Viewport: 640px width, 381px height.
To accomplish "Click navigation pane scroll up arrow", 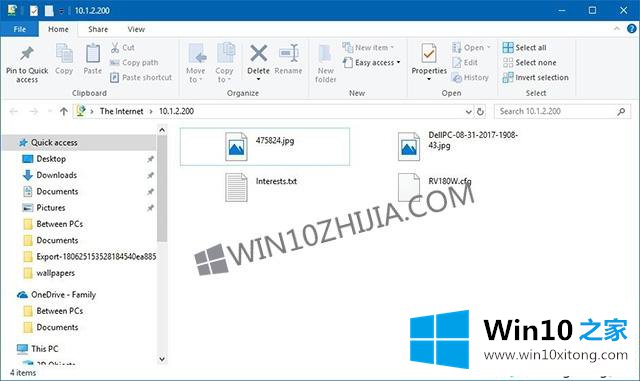I will [162, 130].
